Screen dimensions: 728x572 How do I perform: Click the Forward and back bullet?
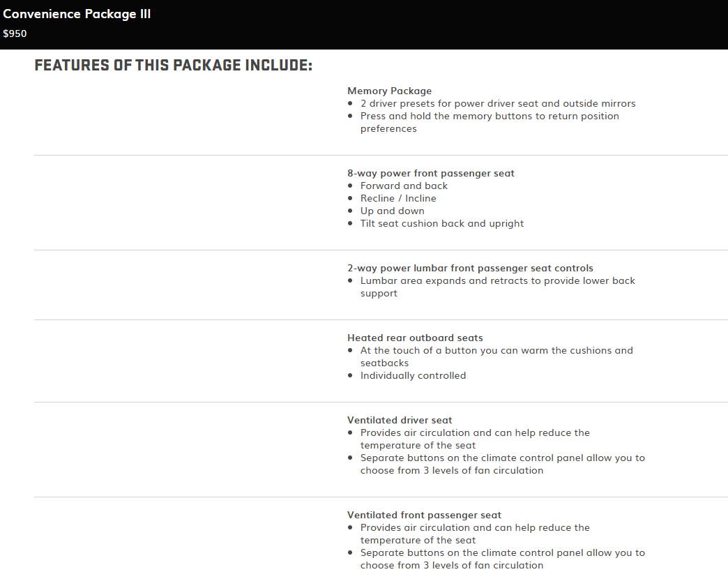(x=404, y=186)
